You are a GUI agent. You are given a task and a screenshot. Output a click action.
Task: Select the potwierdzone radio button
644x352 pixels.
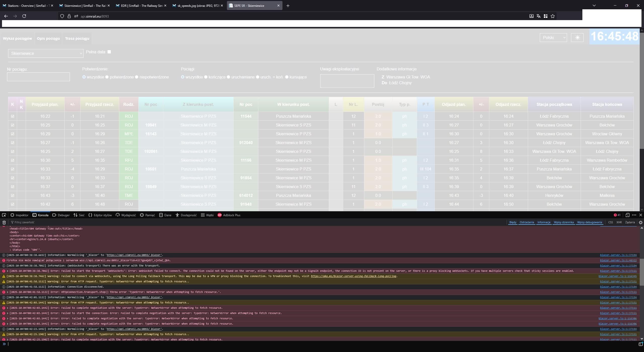tap(107, 77)
